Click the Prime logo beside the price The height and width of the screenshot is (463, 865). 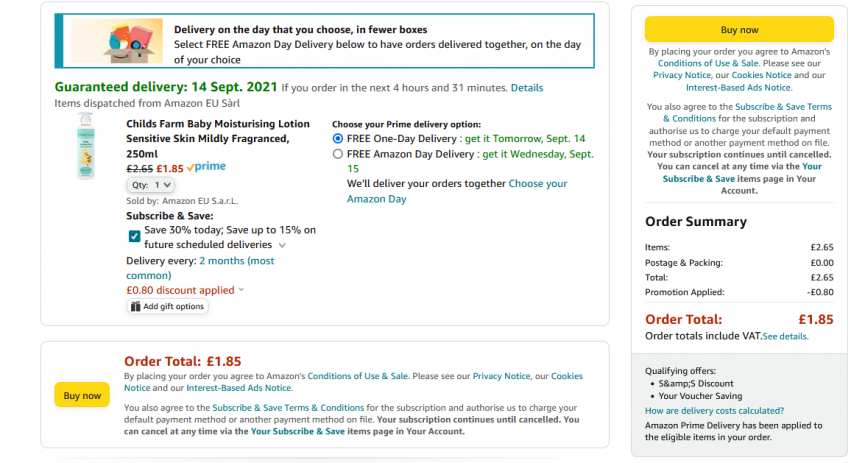(206, 167)
